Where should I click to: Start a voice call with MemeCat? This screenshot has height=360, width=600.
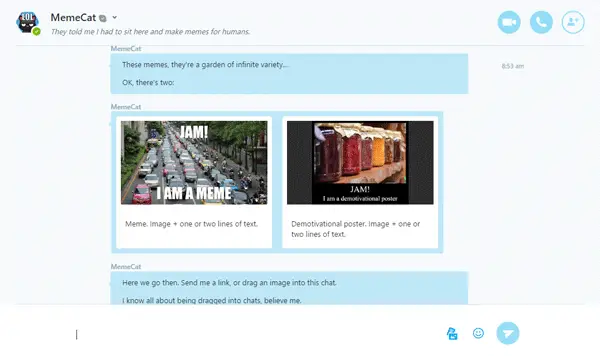coord(541,22)
